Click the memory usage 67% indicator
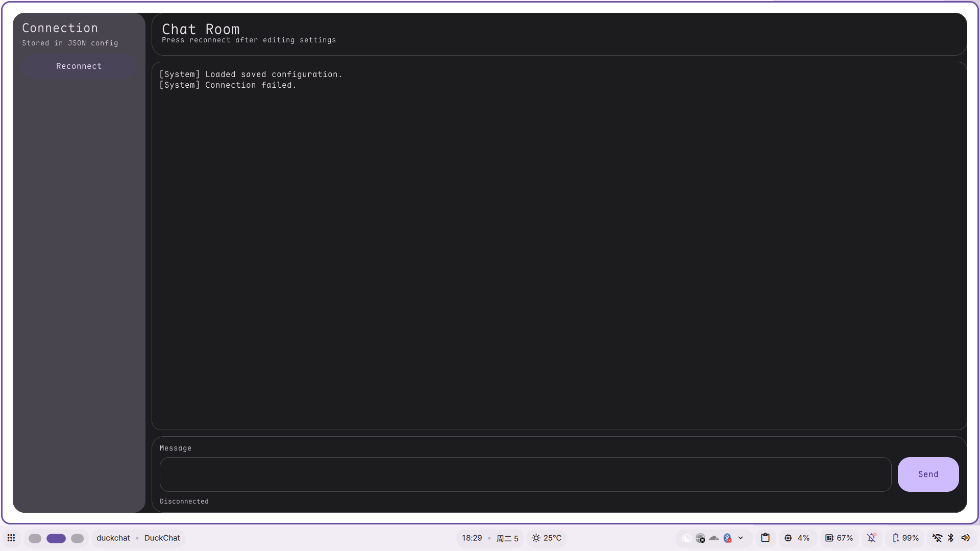The width and height of the screenshot is (980, 551). 839,538
